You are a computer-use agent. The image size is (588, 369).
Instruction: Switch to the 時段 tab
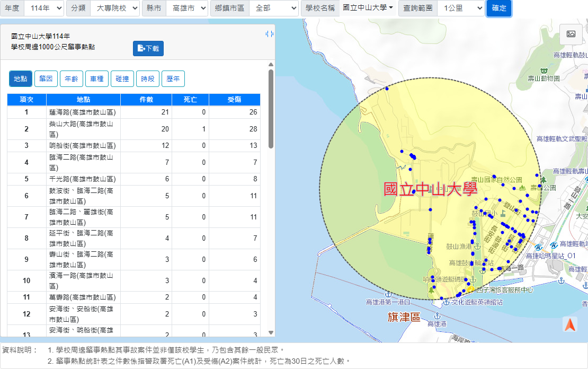[x=148, y=78]
